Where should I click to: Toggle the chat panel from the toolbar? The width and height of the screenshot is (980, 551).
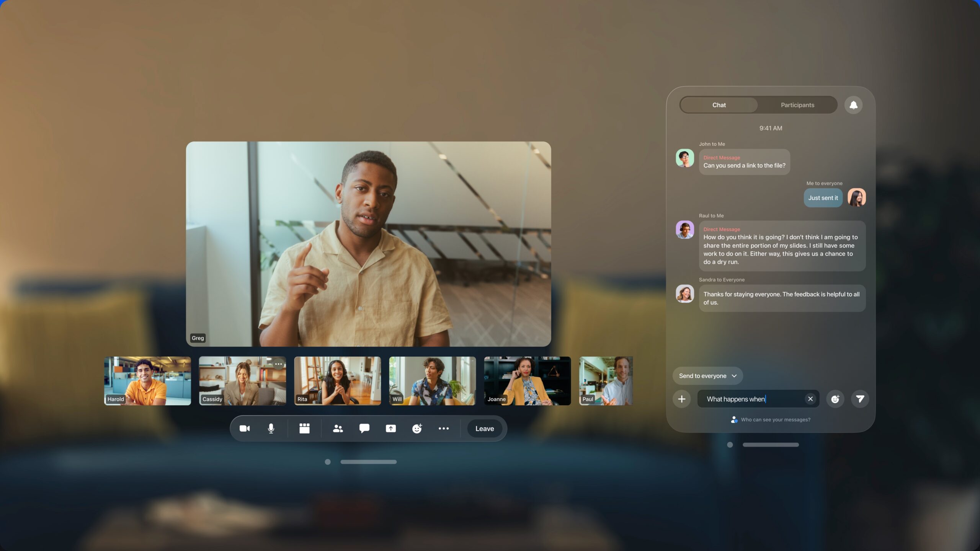coord(364,428)
